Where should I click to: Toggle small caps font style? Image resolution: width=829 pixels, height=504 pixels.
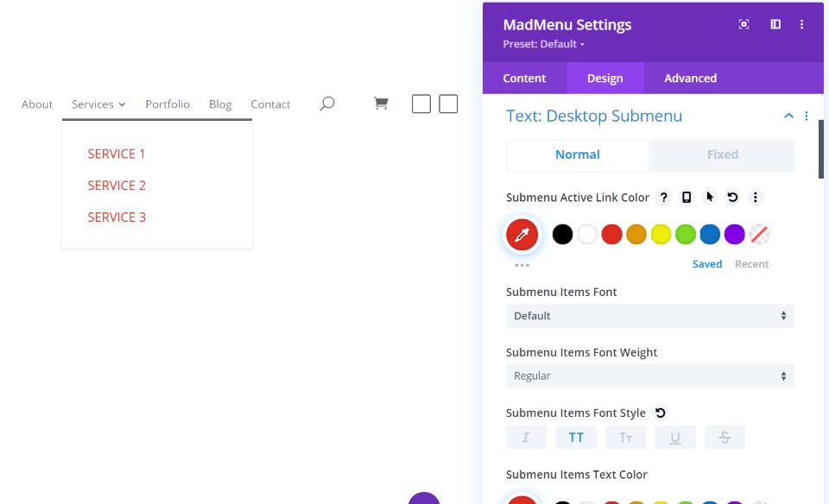tap(625, 438)
